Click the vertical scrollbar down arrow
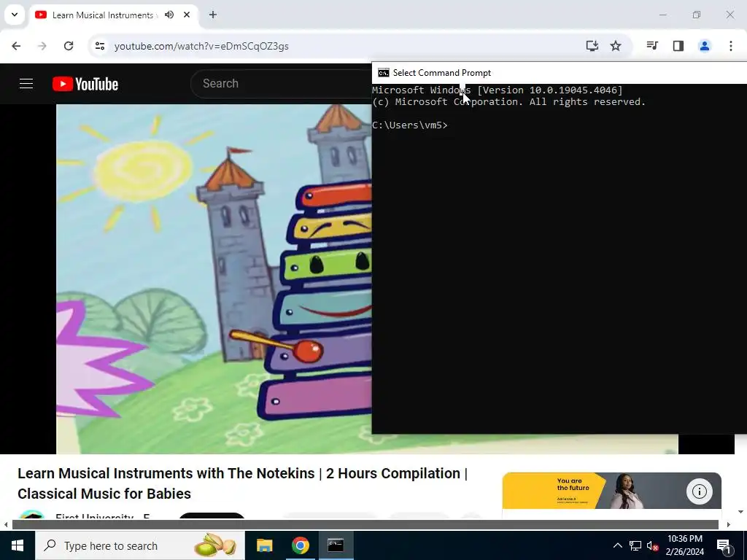 point(741,512)
